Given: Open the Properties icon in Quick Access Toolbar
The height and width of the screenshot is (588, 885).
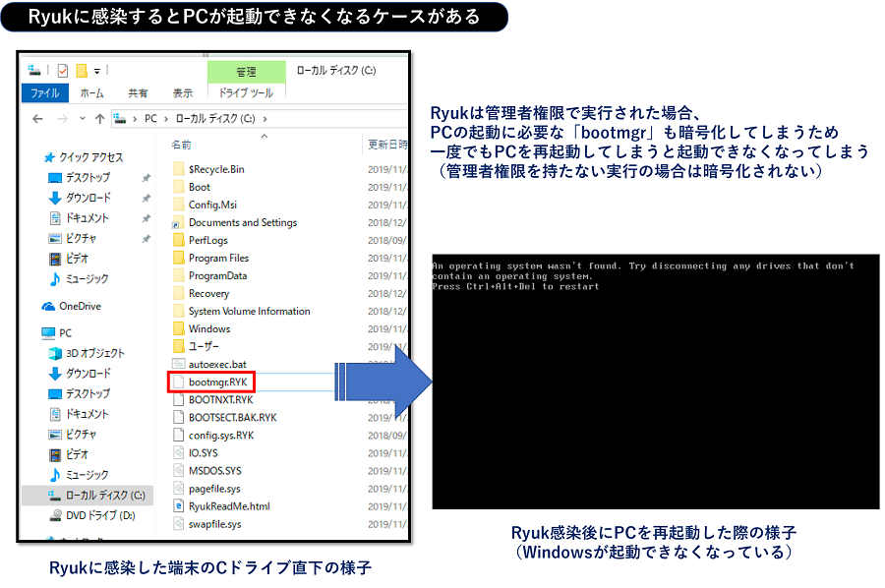Looking at the screenshot, I should pyautogui.click(x=62, y=69).
